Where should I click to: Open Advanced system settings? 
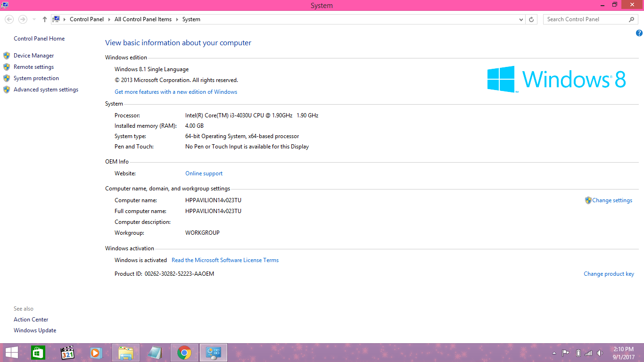click(x=46, y=90)
